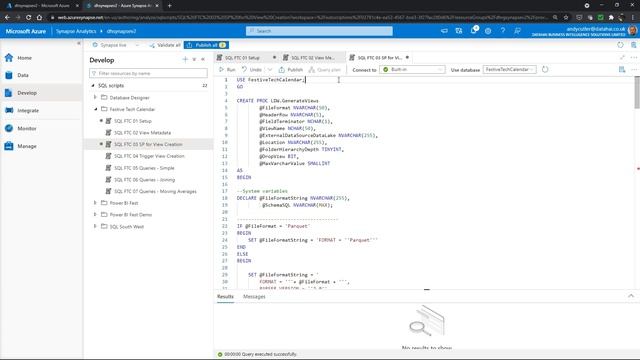640x360 pixels.
Task: Switch to SQL FTC 02 View Me... tab
Action: (x=313, y=58)
